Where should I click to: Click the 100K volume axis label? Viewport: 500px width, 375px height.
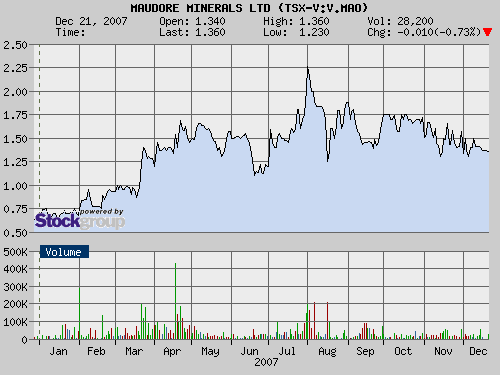(15, 322)
